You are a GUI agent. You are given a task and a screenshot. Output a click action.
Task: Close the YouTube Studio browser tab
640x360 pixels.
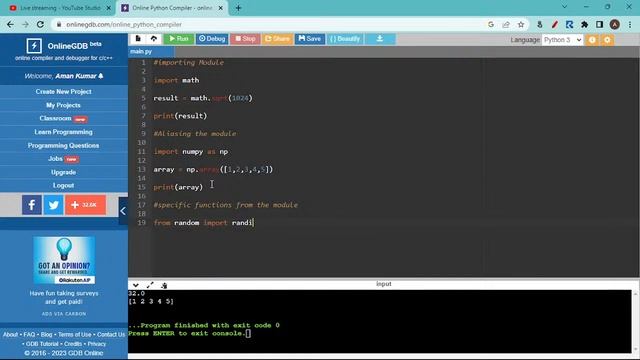pyautogui.click(x=109, y=8)
